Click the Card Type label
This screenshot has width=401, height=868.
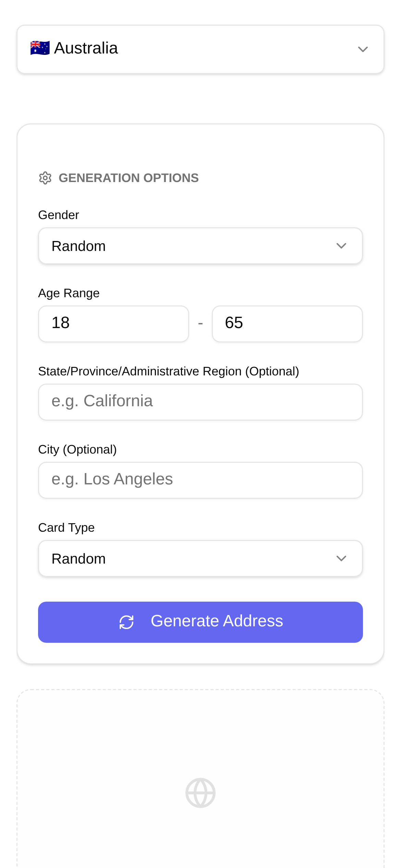pos(66,528)
